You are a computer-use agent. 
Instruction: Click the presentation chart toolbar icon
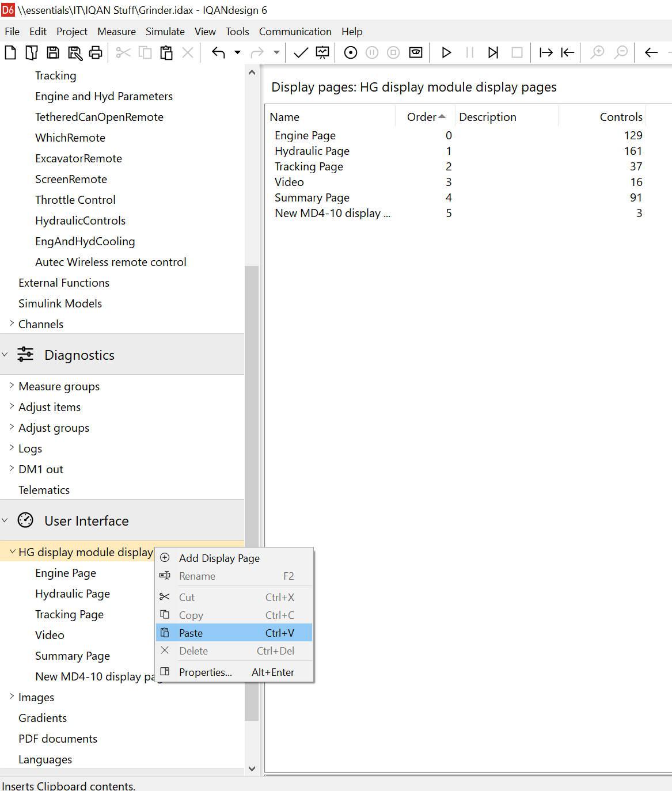coord(322,53)
